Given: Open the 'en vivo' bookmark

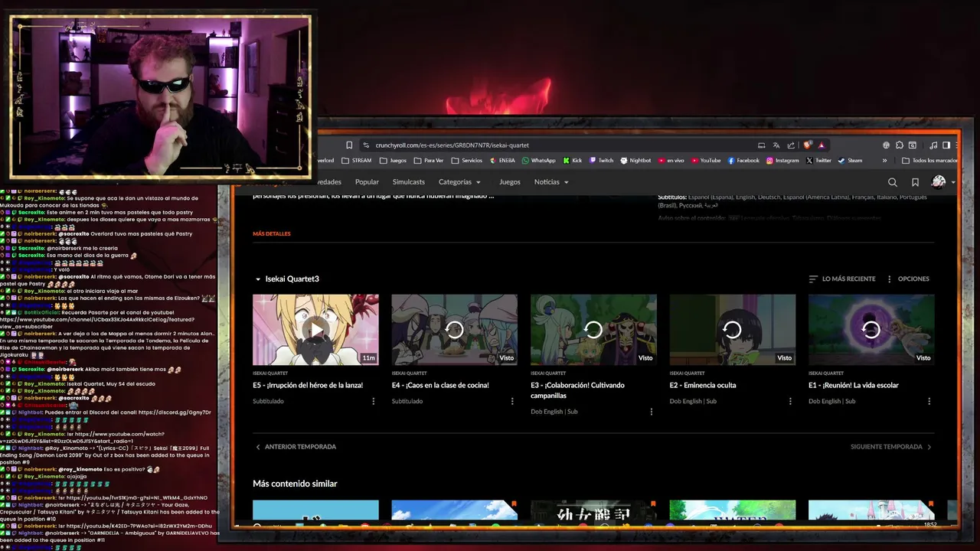Looking at the screenshot, I should (671, 161).
